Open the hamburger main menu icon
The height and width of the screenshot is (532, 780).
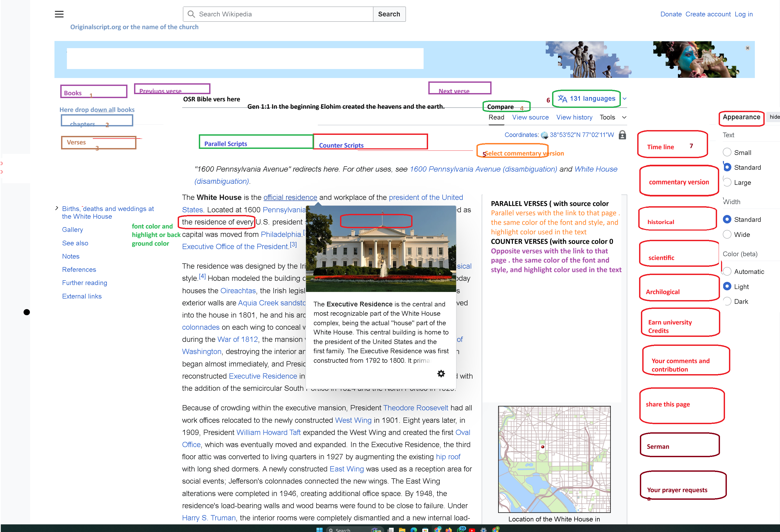[59, 14]
